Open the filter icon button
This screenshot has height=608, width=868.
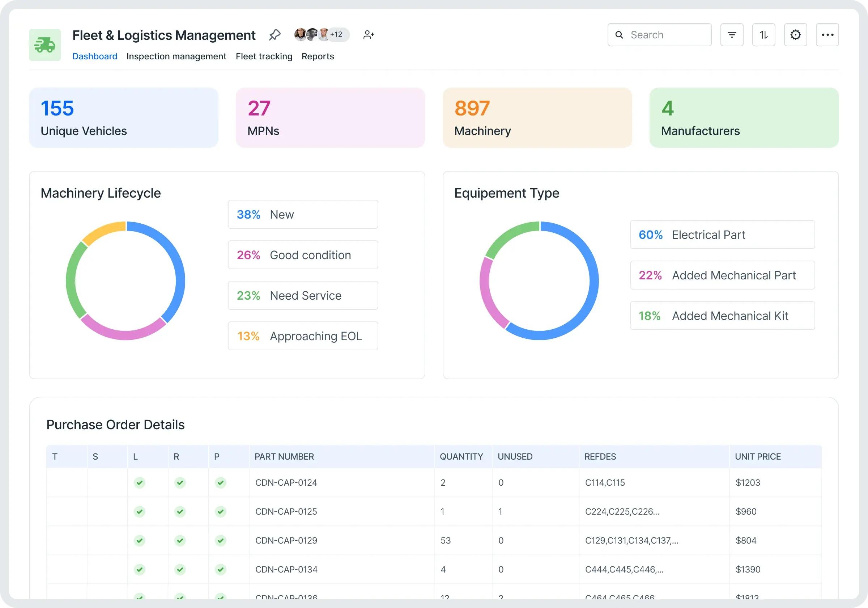tap(732, 35)
